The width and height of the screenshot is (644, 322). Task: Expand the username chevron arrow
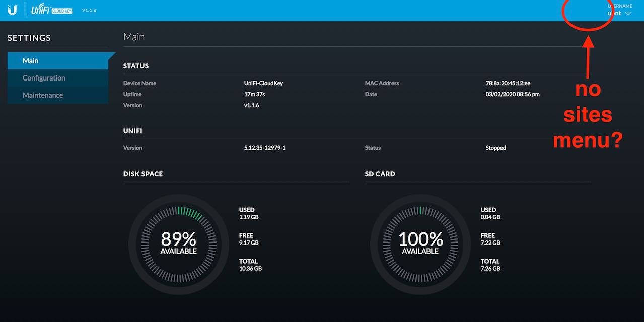tap(628, 14)
